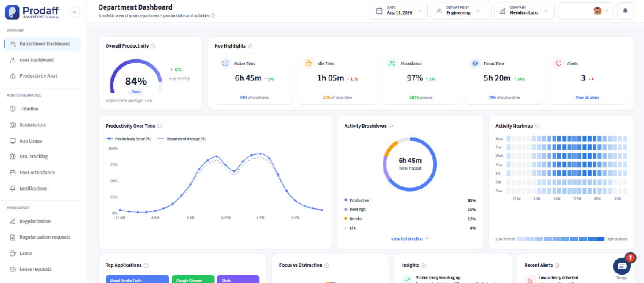Image resolution: width=644 pixels, height=283 pixels.
Task: Click the 6h 45m donut chart center
Action: (x=410, y=164)
